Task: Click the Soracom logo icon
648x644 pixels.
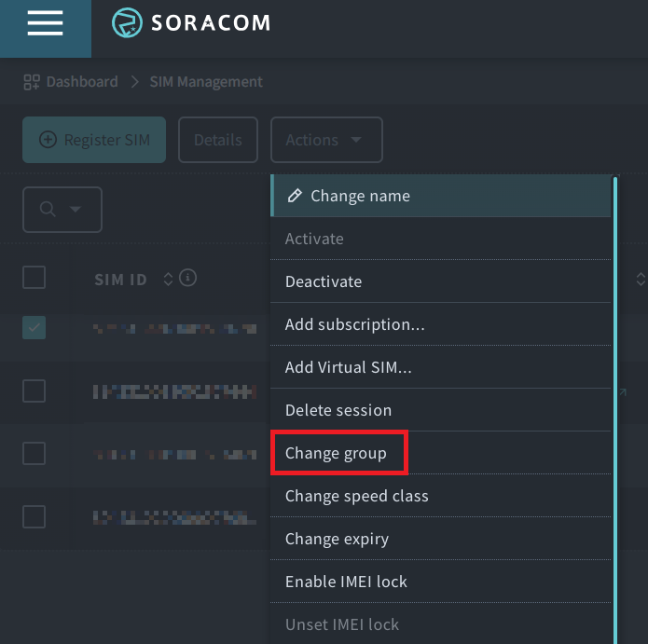Action: click(x=127, y=23)
